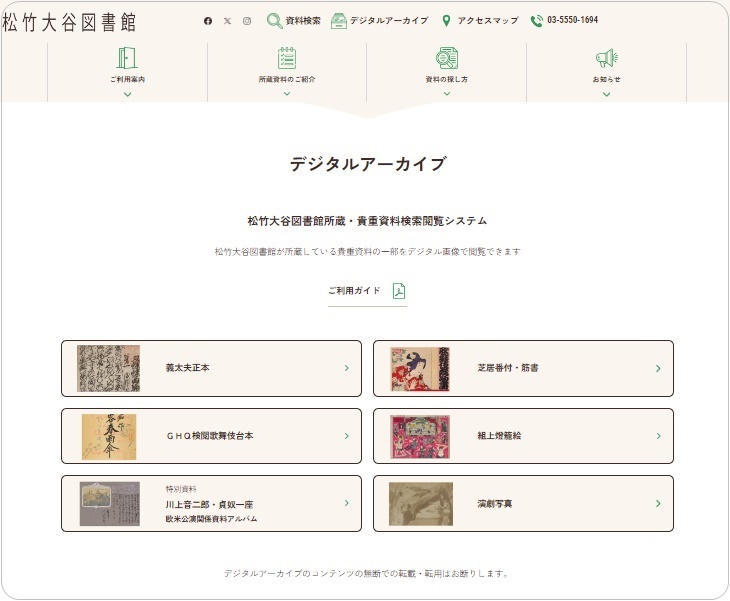
Task: Open the お知らせ navigation menu
Action: [x=606, y=79]
